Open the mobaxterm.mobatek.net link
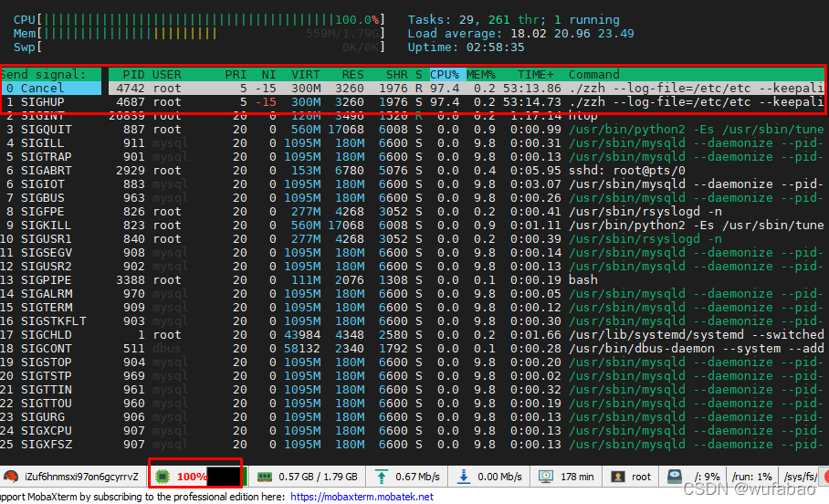This screenshot has width=829, height=504. (362, 497)
